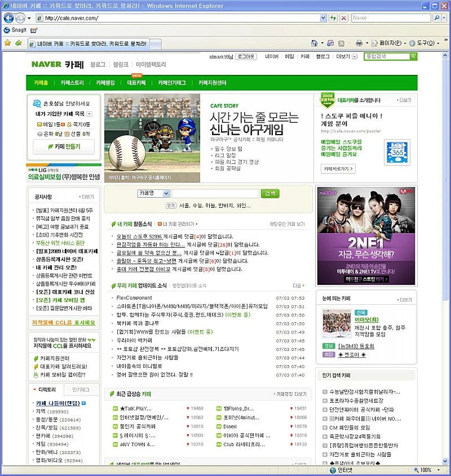
Task: Click in the cafe name search input field
Action: pos(215,193)
